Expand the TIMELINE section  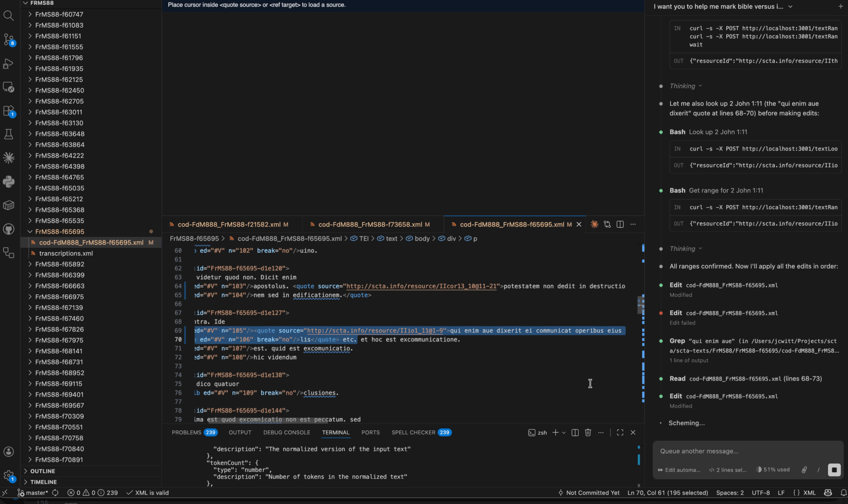44,482
